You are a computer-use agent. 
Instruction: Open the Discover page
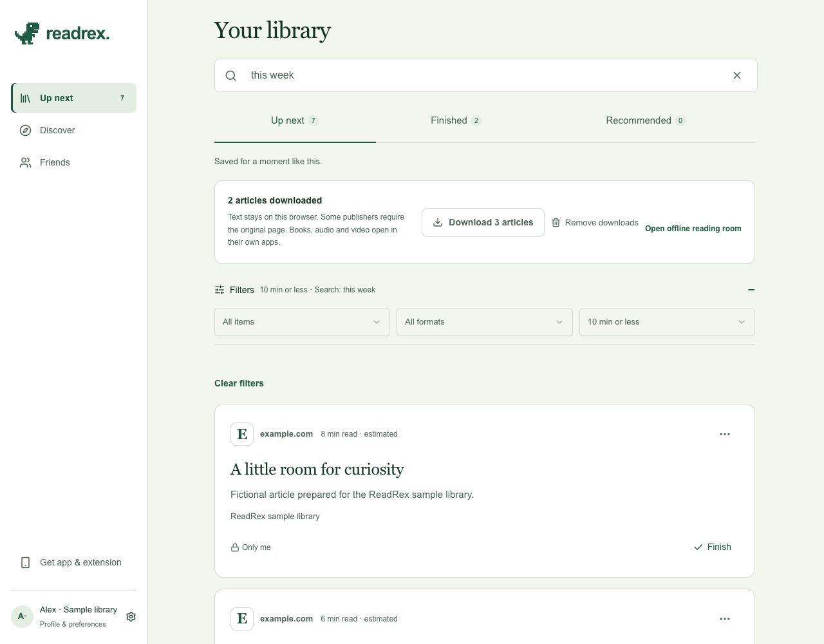click(74, 130)
